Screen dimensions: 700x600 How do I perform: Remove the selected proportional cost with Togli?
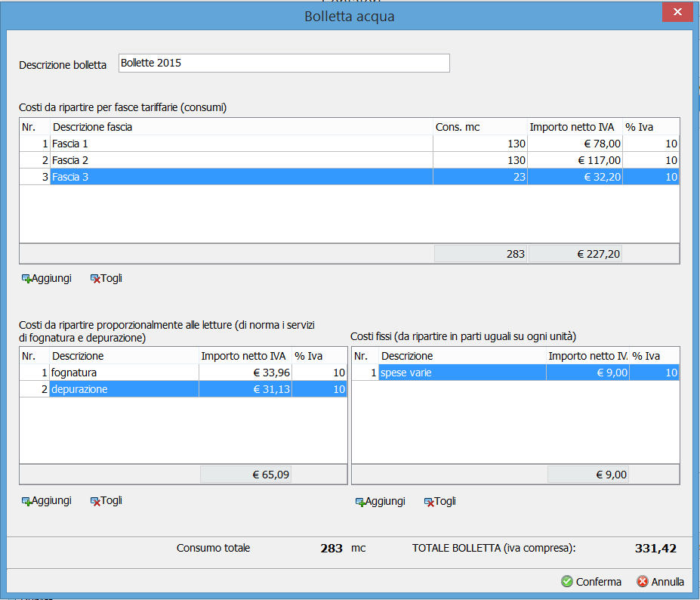(106, 500)
